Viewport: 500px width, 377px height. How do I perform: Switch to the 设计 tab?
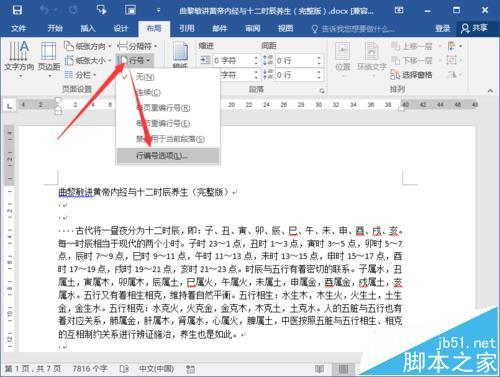click(x=121, y=29)
